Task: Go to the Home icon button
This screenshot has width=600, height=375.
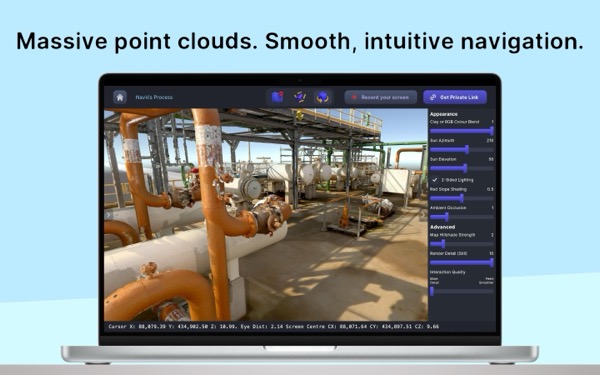Action: (x=120, y=97)
